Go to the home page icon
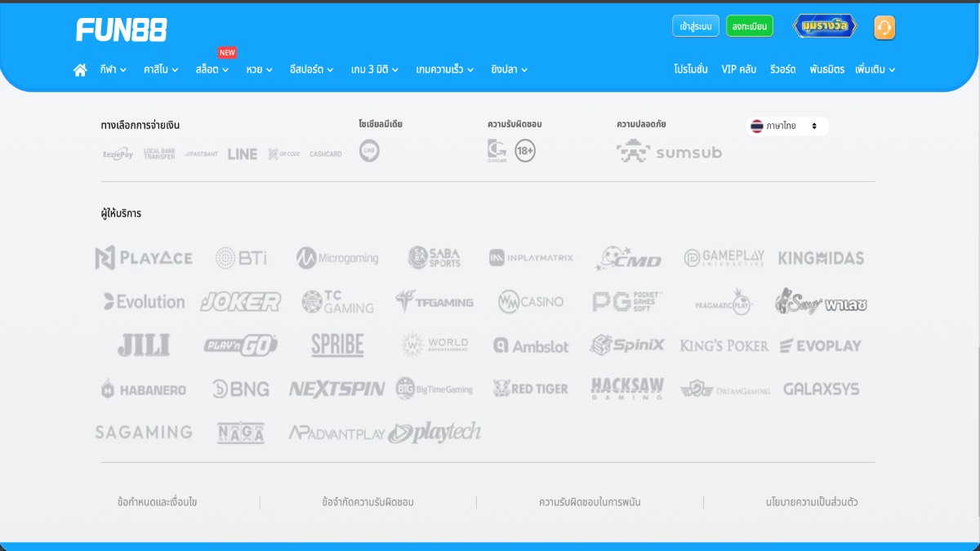Viewport: 980px width, 551px height. tap(80, 70)
